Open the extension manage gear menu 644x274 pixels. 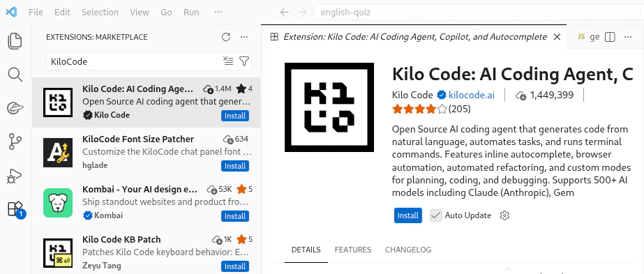click(x=504, y=215)
